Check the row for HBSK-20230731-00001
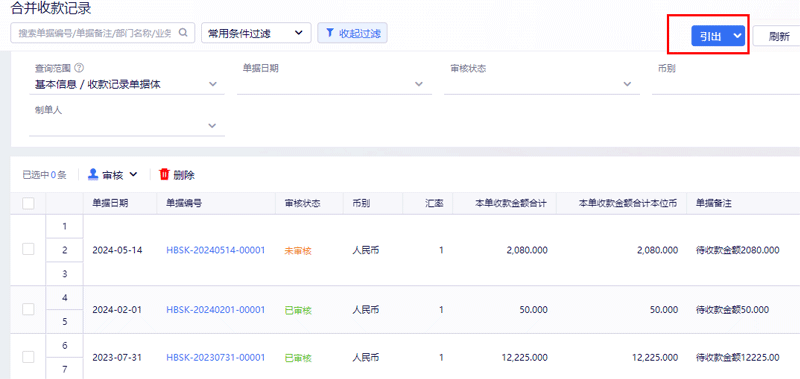The image size is (800, 379). (29, 357)
